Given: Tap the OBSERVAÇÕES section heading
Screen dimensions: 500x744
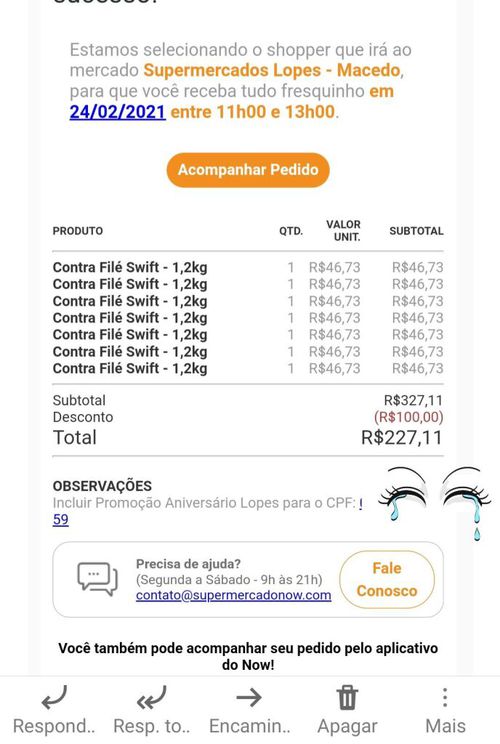Looking at the screenshot, I should pos(102,486).
